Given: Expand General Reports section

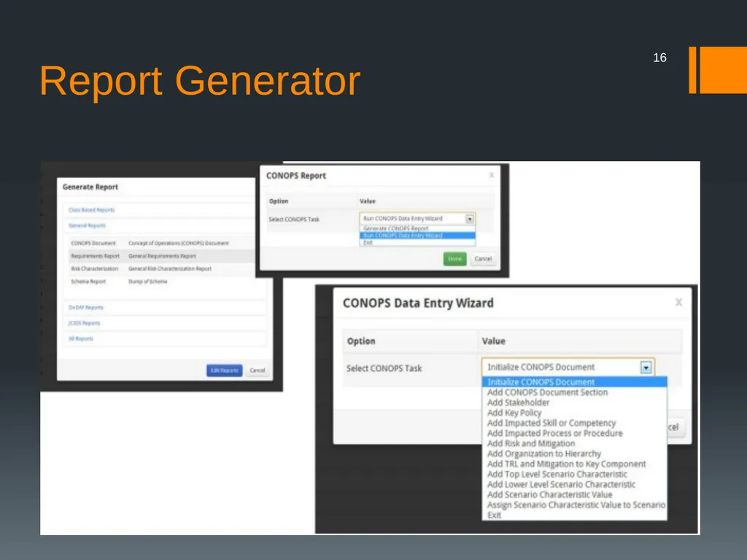Looking at the screenshot, I should pos(88,226).
